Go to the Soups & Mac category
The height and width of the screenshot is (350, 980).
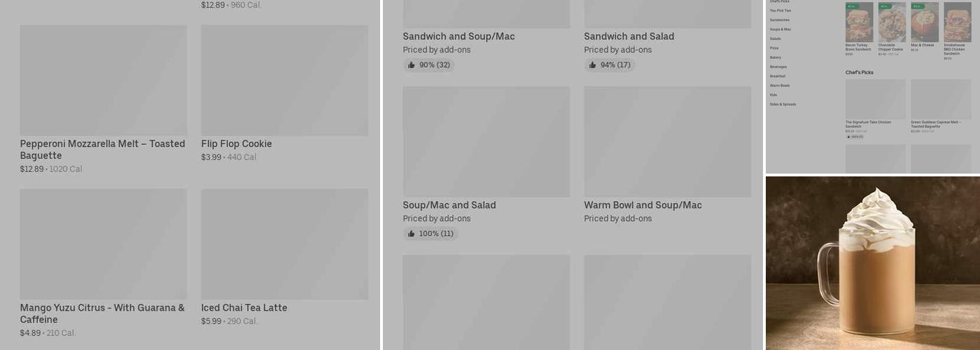[x=780, y=29]
